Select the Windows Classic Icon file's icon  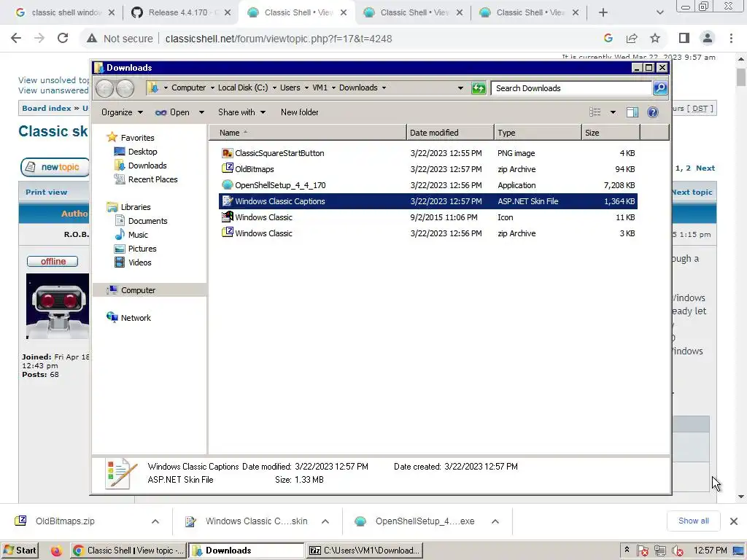(228, 217)
